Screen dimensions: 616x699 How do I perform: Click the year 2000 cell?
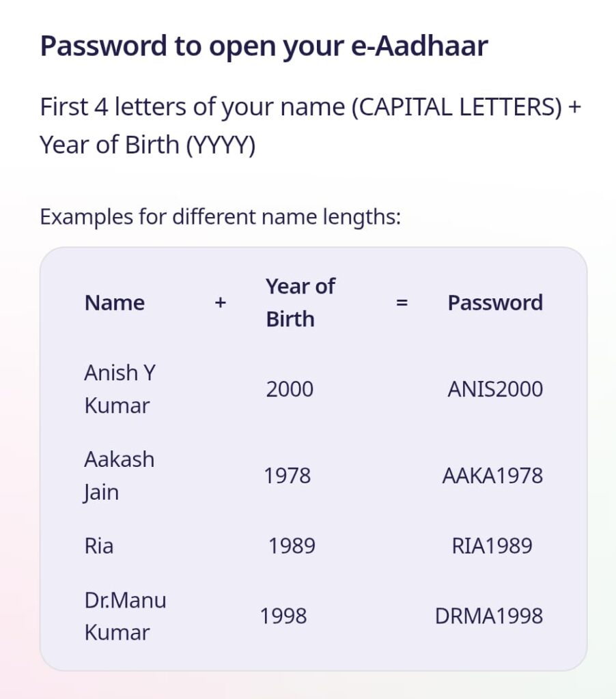click(x=290, y=389)
